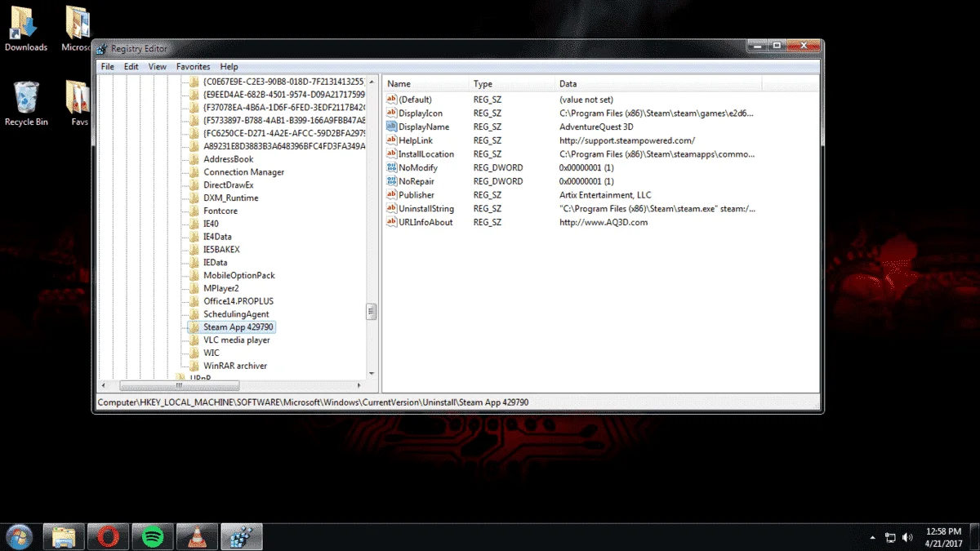Viewport: 980px width, 551px height.
Task: Click the Type column header
Action: pyautogui.click(x=512, y=83)
